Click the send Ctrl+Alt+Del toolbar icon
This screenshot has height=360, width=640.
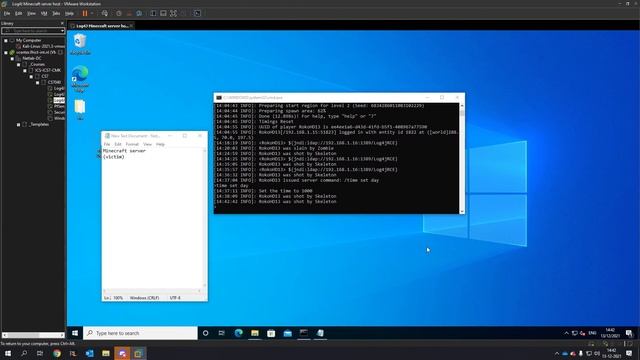(105, 13)
